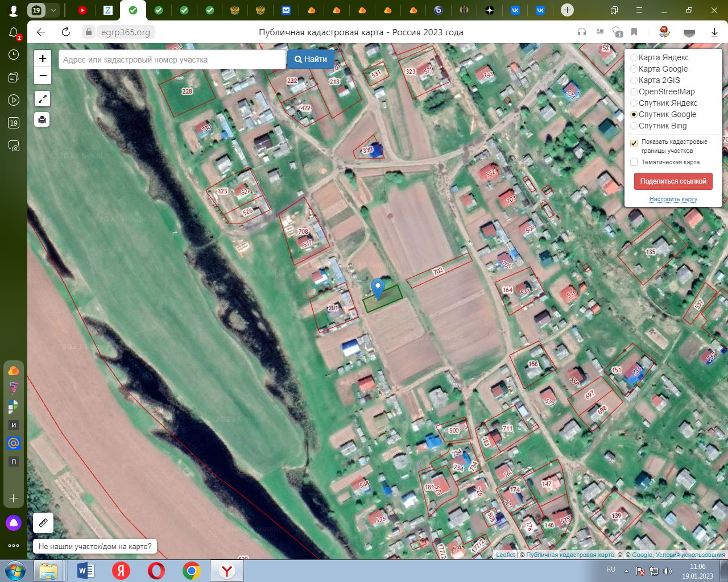
Task: Expand the tab group dropdown arrow
Action: (x=53, y=10)
